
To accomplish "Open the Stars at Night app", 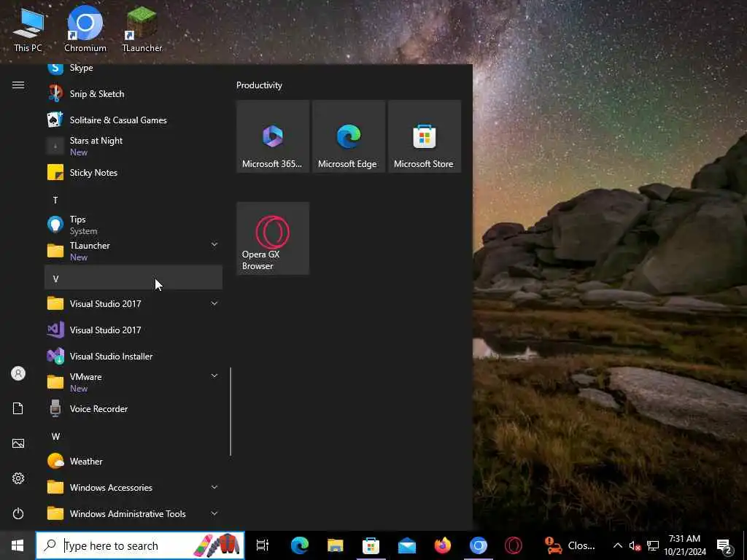I will 133,146.
